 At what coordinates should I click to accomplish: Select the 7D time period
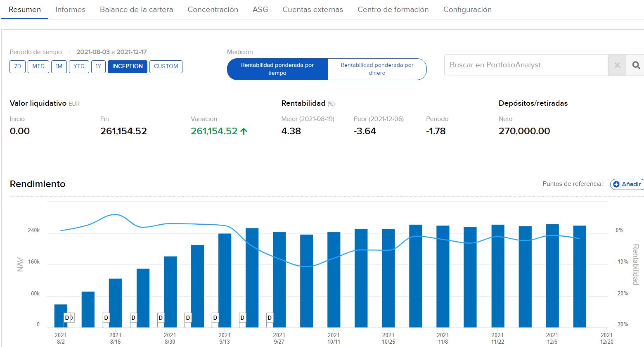[x=17, y=67]
